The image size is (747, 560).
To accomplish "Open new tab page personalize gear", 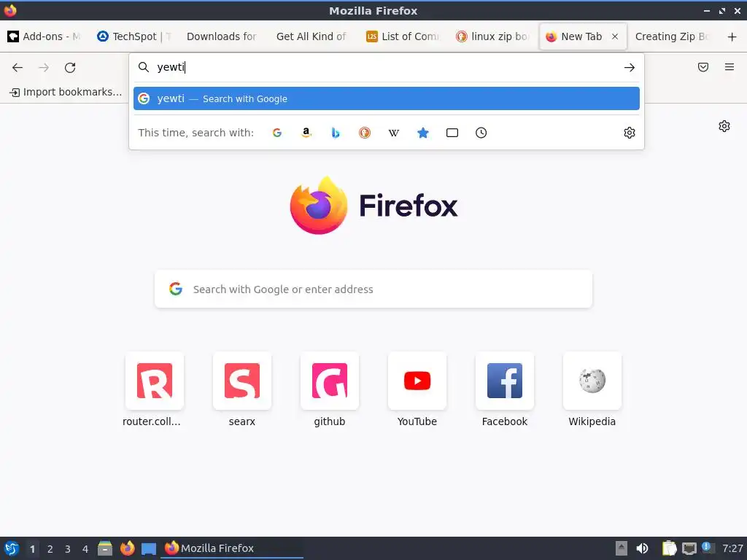I will point(724,126).
